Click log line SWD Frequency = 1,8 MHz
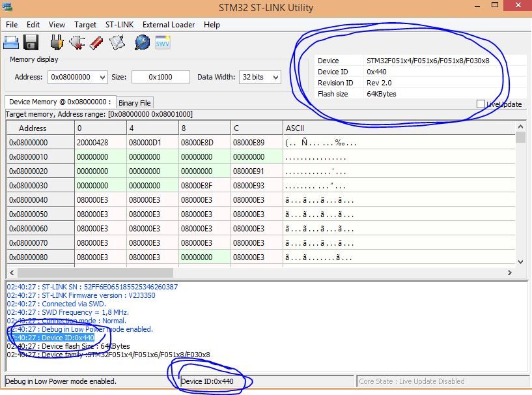Image resolution: width=532 pixels, height=395 pixels. tap(68, 312)
